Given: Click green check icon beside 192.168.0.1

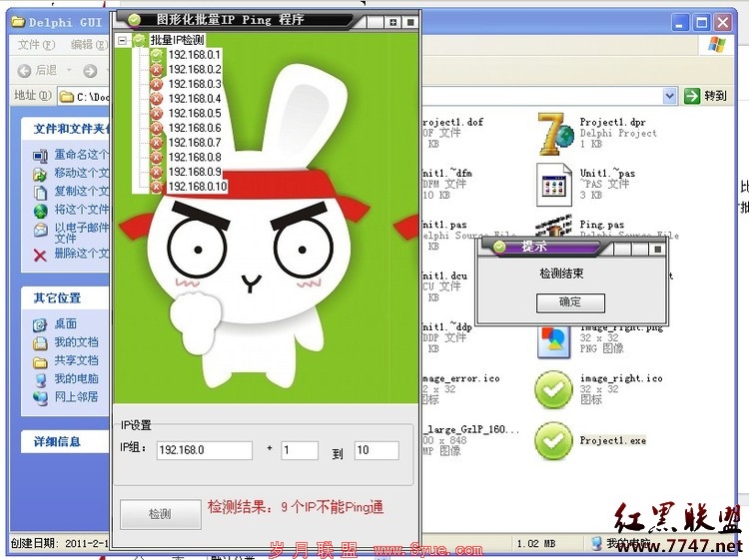Looking at the screenshot, I should (x=156, y=55).
